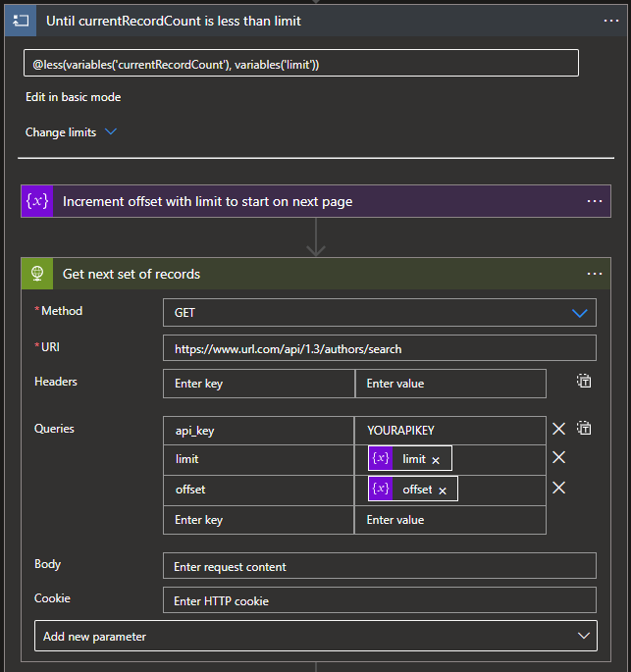Click the variable icon on Increment offset action
Image resolution: width=631 pixels, height=672 pixels.
(x=37, y=201)
